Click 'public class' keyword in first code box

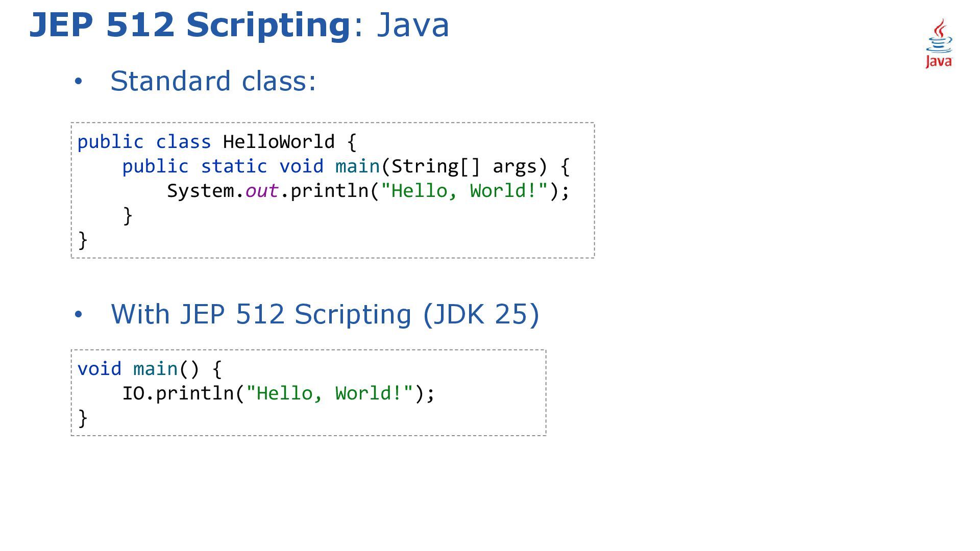click(x=144, y=141)
